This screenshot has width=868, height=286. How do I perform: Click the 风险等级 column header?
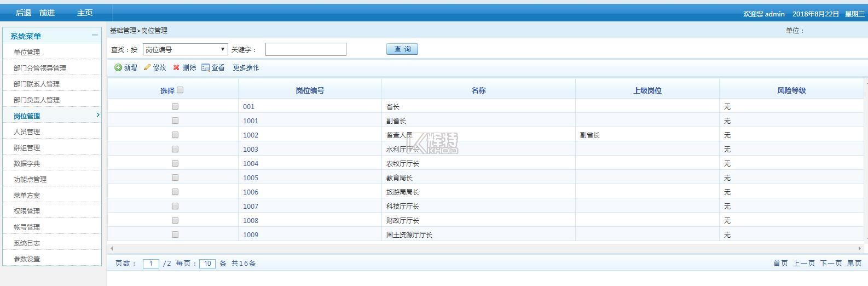click(791, 90)
